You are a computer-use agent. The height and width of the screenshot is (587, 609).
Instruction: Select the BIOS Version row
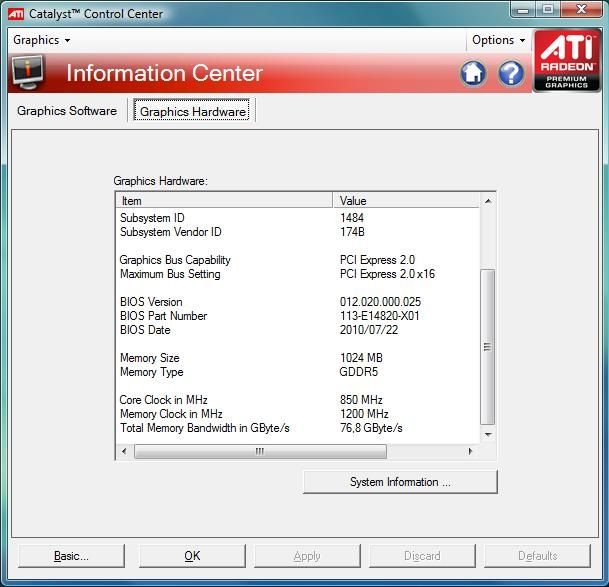pyautogui.click(x=298, y=302)
